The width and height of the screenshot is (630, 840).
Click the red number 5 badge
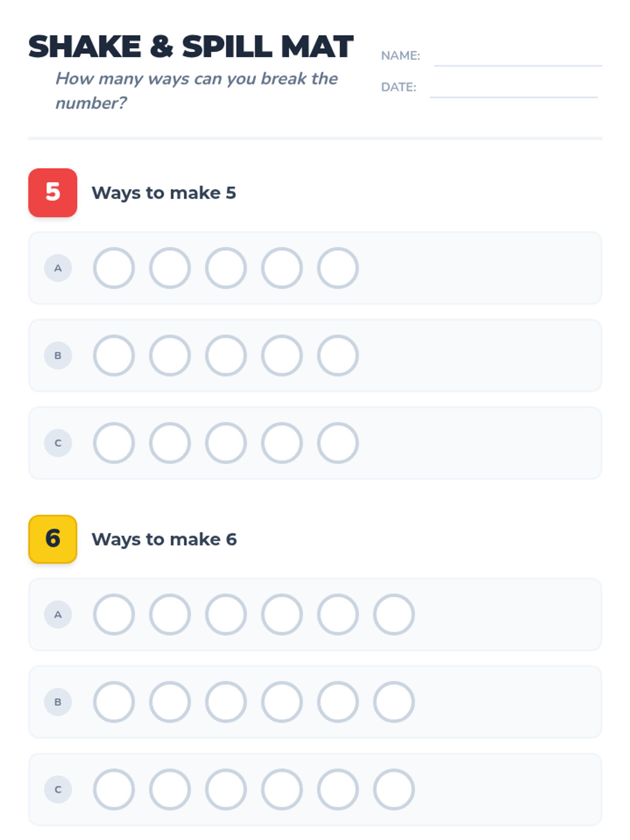coord(52,193)
